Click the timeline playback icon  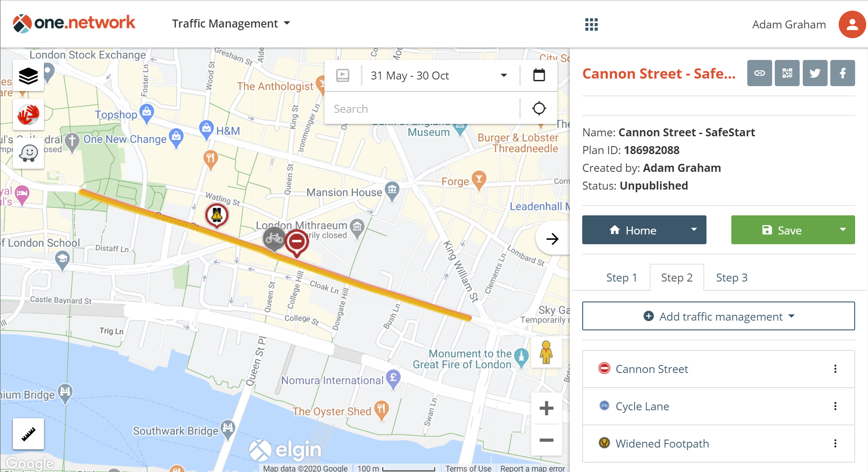pos(343,75)
